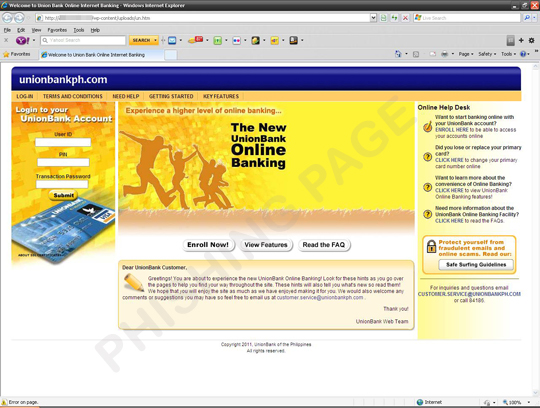540x408 pixels.
Task: Click into the PIN field
Action: [63, 162]
